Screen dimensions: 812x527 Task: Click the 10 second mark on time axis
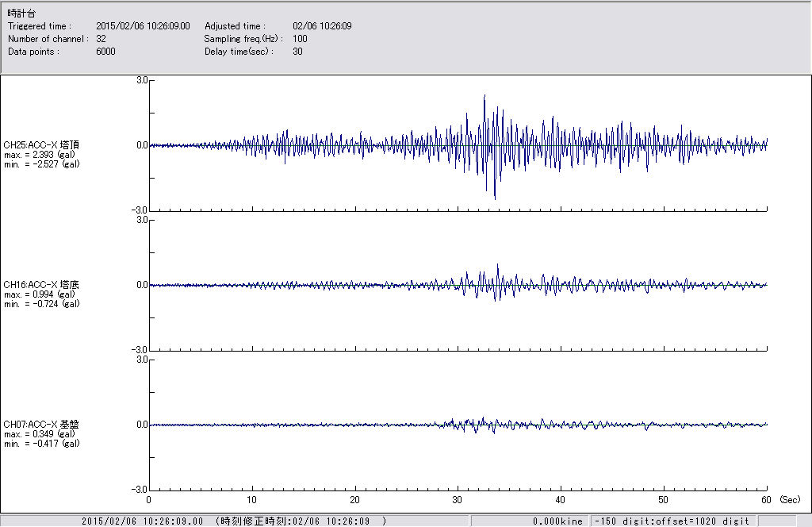point(252,500)
